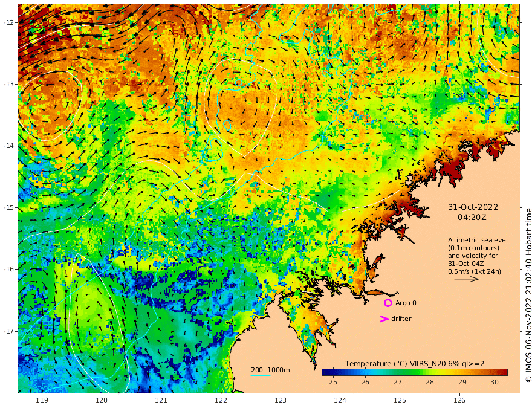Select the date text 31-Oct-2022
This screenshot has width=532, height=411.
pyautogui.click(x=473, y=207)
